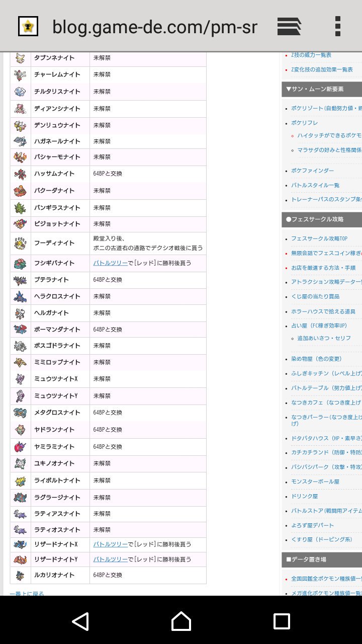Viewport: 362px width, 644px height.
Task: Tap the sprite icon beside チルタリスナイト
Action: pos(20,92)
